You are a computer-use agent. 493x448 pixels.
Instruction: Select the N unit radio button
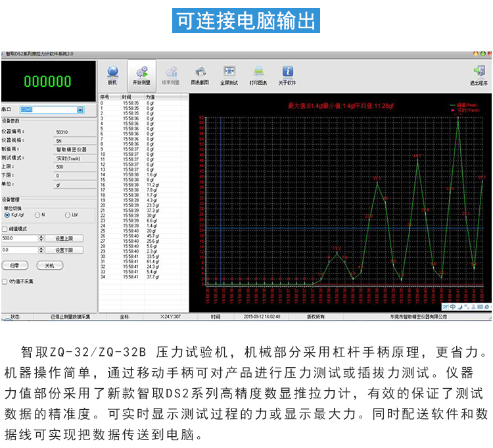click(37, 214)
